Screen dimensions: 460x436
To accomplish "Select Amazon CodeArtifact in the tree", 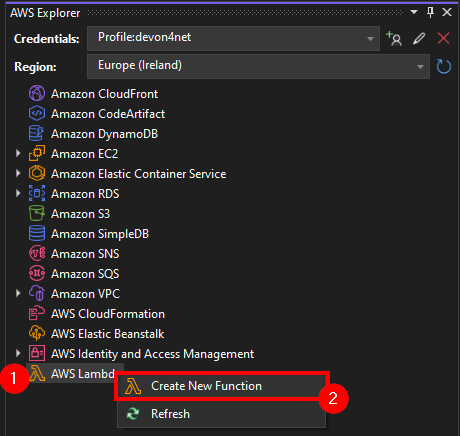I will [108, 114].
